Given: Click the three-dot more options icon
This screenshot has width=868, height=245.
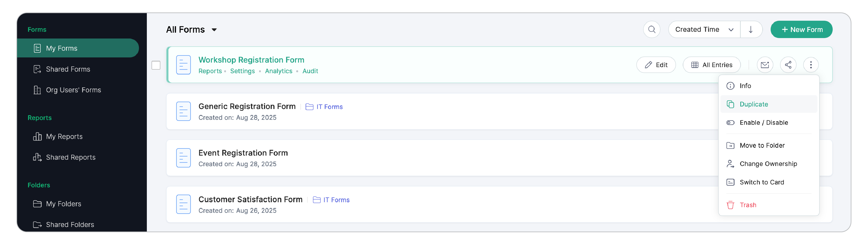Looking at the screenshot, I should (x=811, y=65).
